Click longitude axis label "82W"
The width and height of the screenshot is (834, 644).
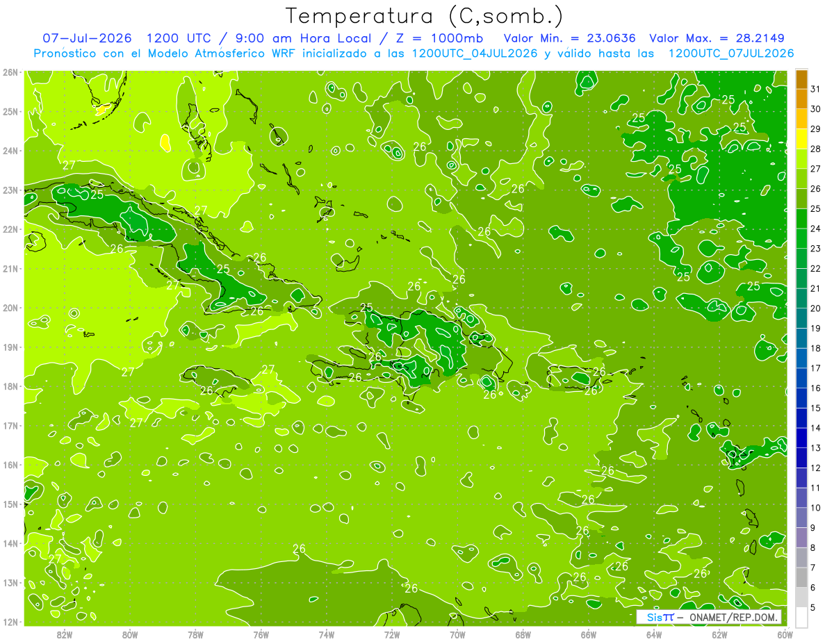64,634
